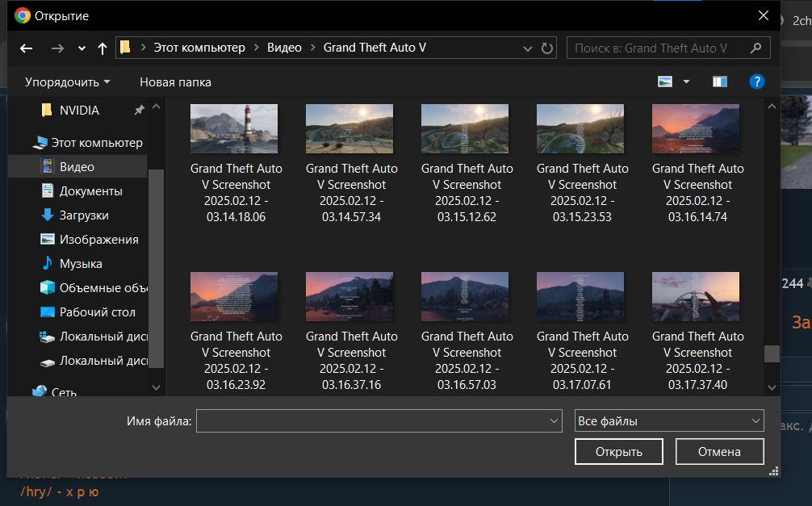The height and width of the screenshot is (506, 812).
Task: Change the view mode icon
Action: [665, 82]
